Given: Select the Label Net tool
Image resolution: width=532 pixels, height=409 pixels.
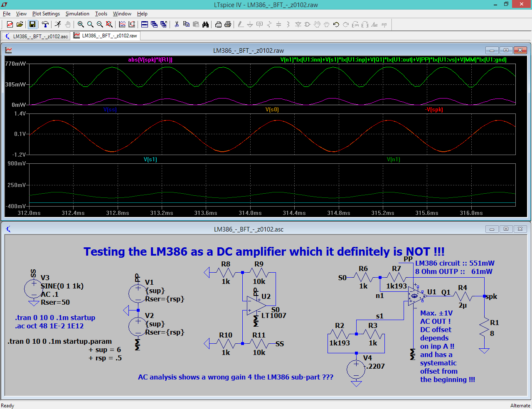Looking at the screenshot, I should tap(260, 25).
